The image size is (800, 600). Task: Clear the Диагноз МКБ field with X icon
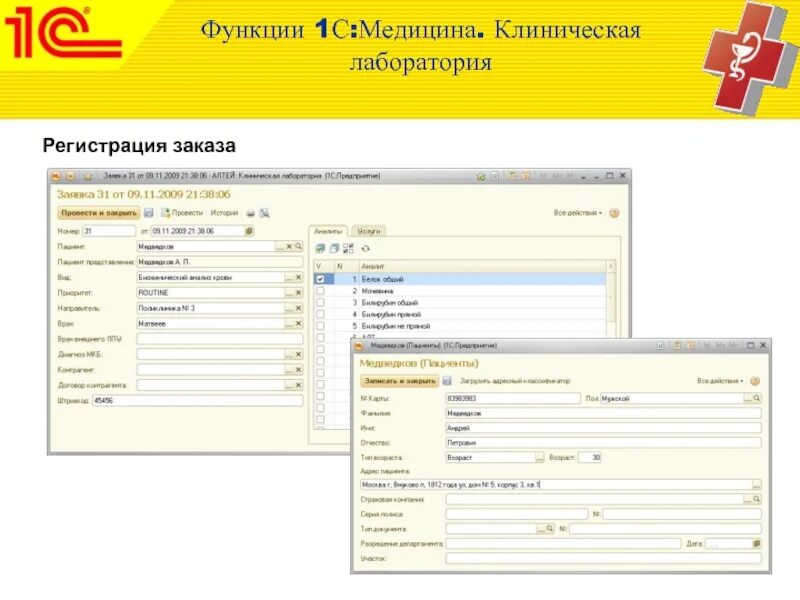point(298,354)
